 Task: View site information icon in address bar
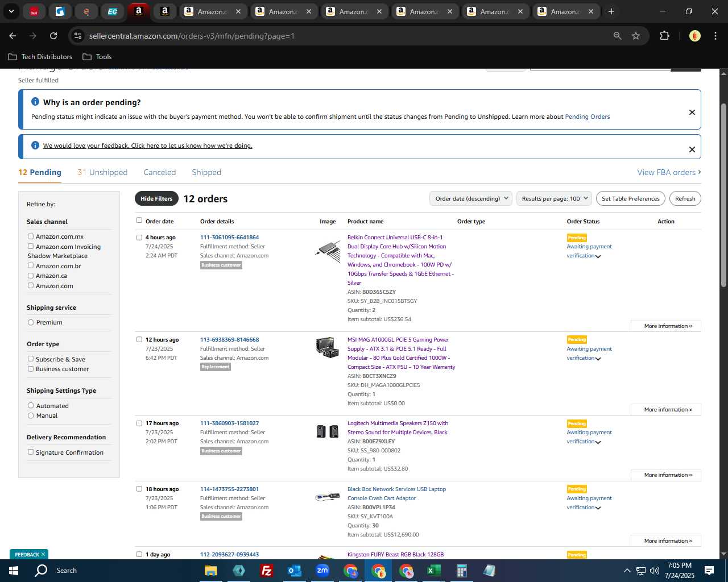[78, 36]
